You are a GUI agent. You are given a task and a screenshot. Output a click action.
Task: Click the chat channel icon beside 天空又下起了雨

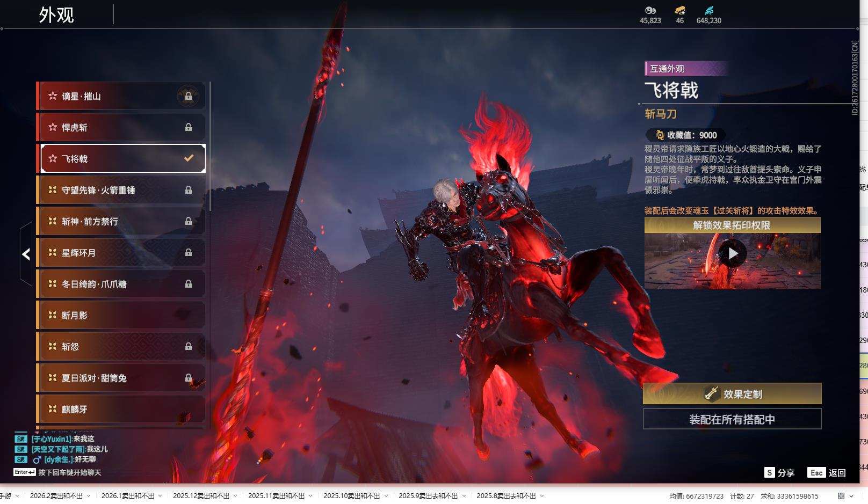[x=21, y=449]
